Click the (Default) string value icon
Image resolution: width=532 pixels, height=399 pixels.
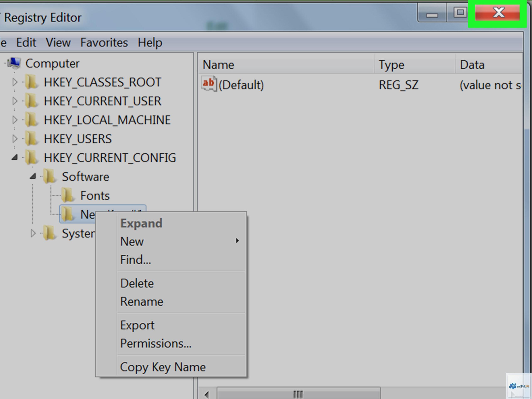click(209, 84)
